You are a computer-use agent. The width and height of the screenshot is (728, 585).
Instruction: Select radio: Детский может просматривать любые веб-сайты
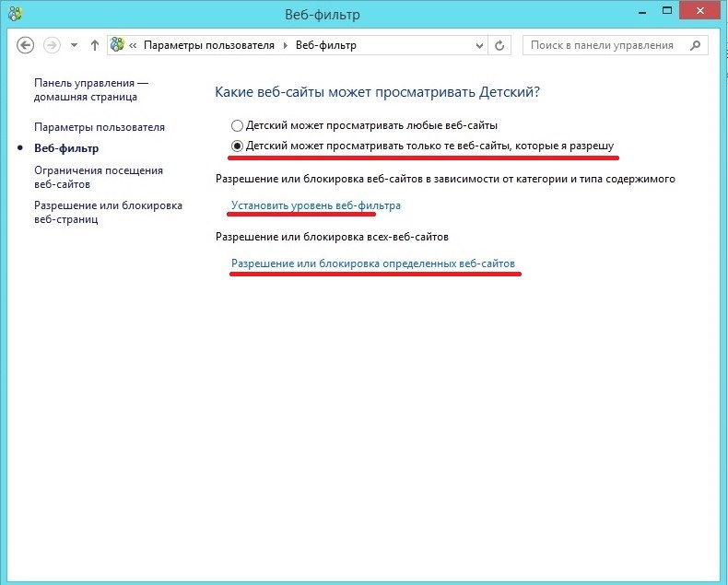point(237,126)
